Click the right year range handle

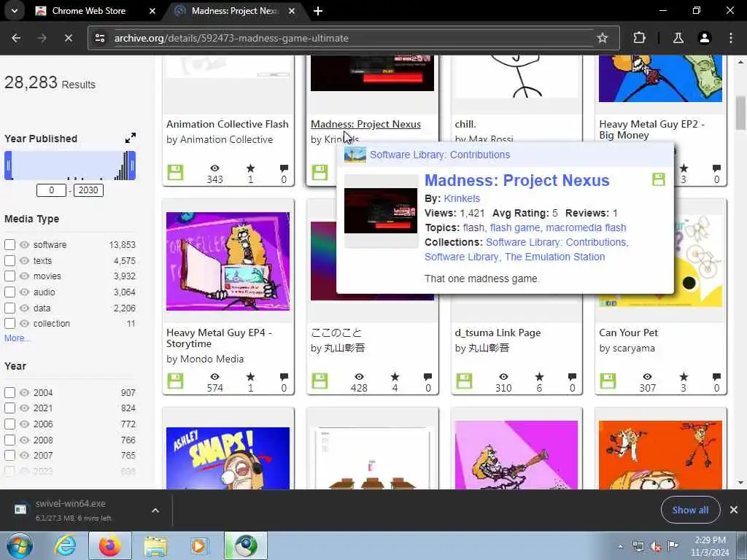(x=132, y=166)
